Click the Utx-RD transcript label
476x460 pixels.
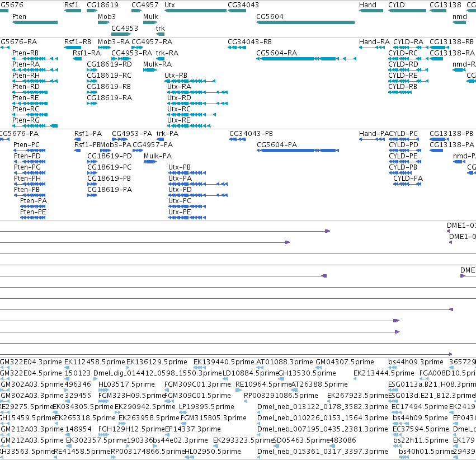(x=179, y=98)
